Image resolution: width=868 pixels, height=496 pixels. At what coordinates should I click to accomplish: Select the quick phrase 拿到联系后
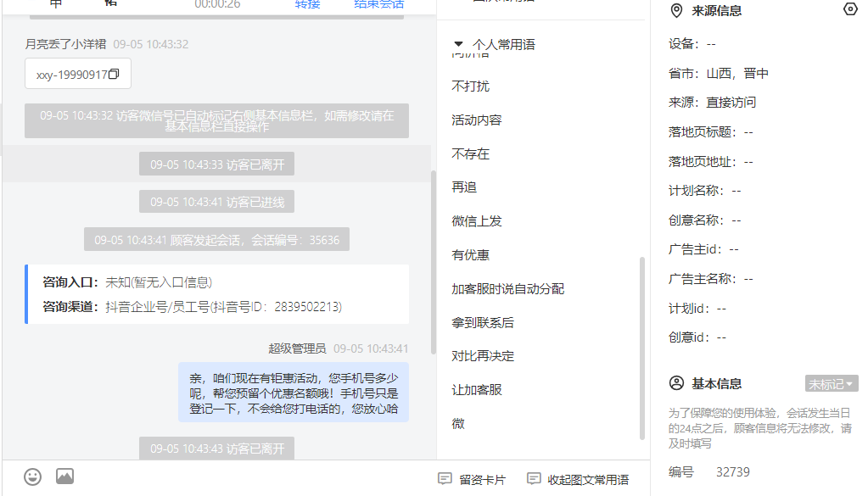(x=483, y=322)
